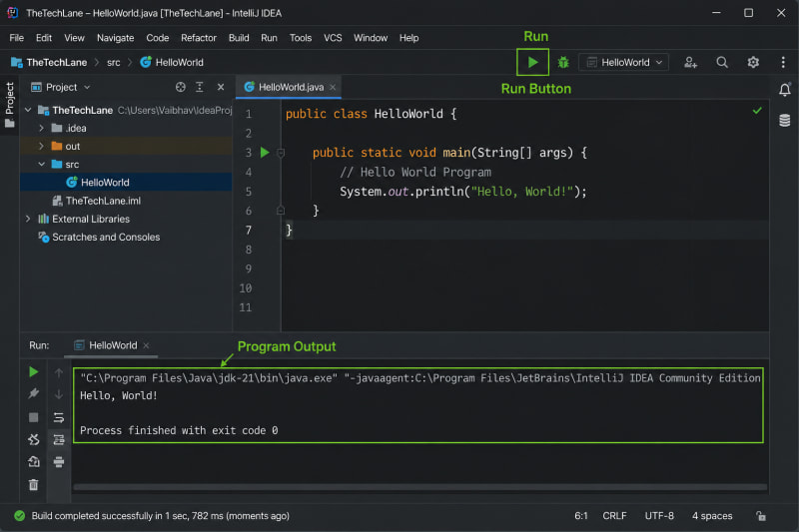Open the Edit menu
This screenshot has height=532, width=799.
point(44,38)
